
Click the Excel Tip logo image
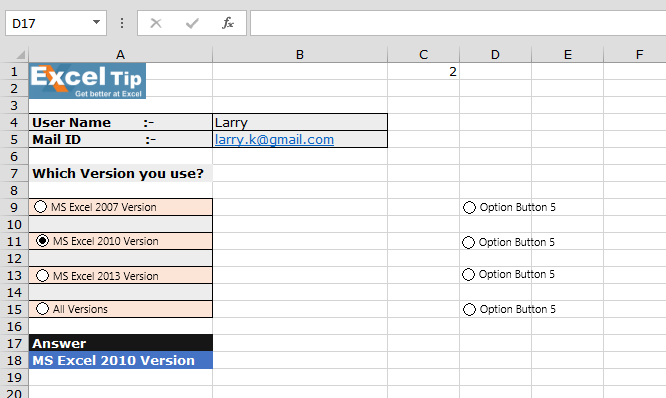click(87, 81)
